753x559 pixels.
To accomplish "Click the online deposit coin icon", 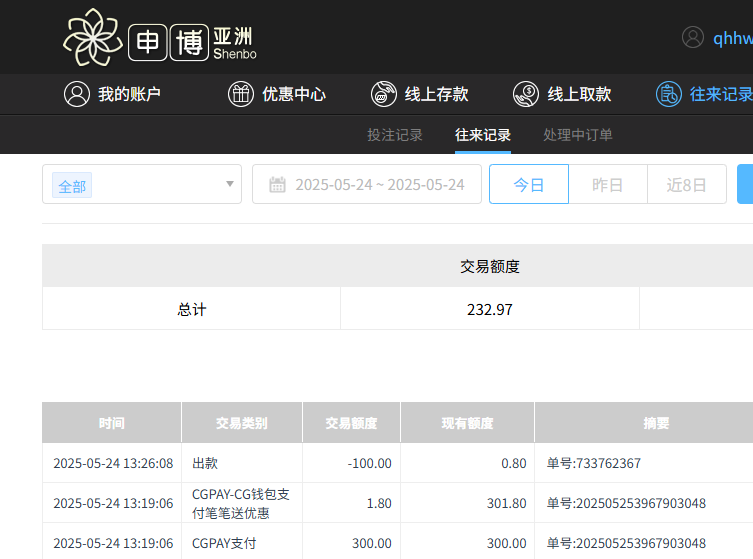I will [384, 94].
